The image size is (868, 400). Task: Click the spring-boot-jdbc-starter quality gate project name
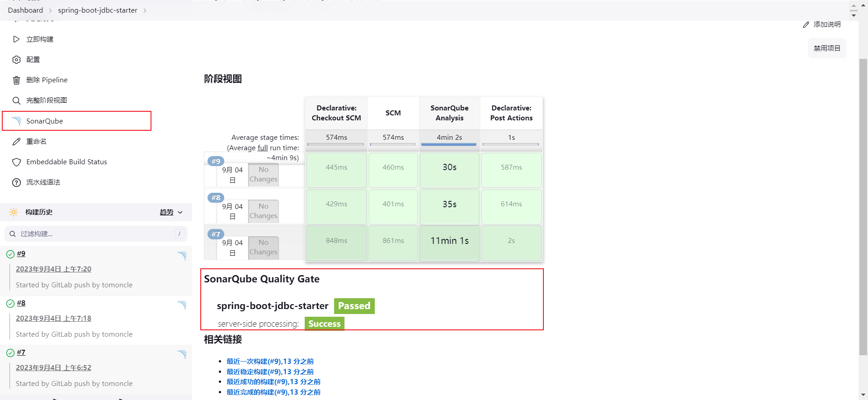(273, 306)
